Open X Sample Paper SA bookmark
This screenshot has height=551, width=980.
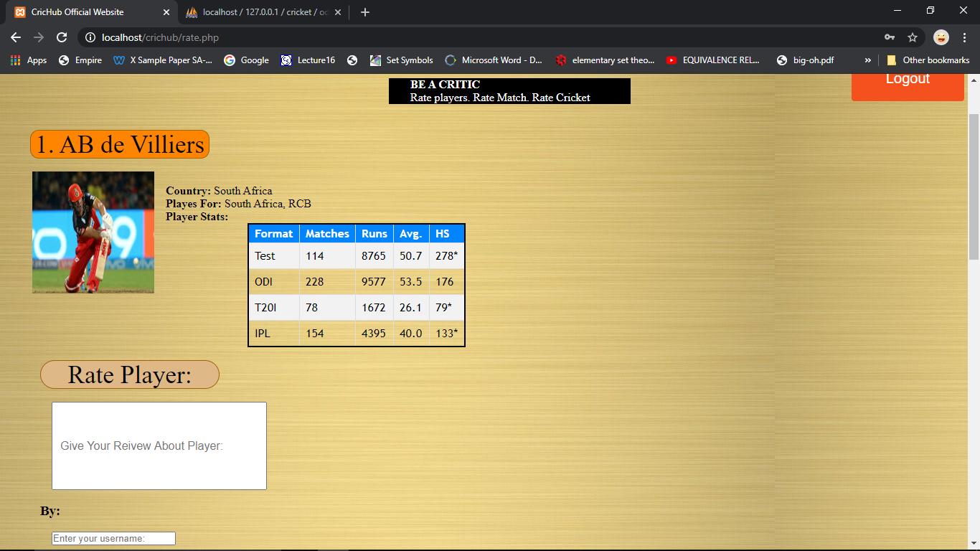[x=163, y=60]
